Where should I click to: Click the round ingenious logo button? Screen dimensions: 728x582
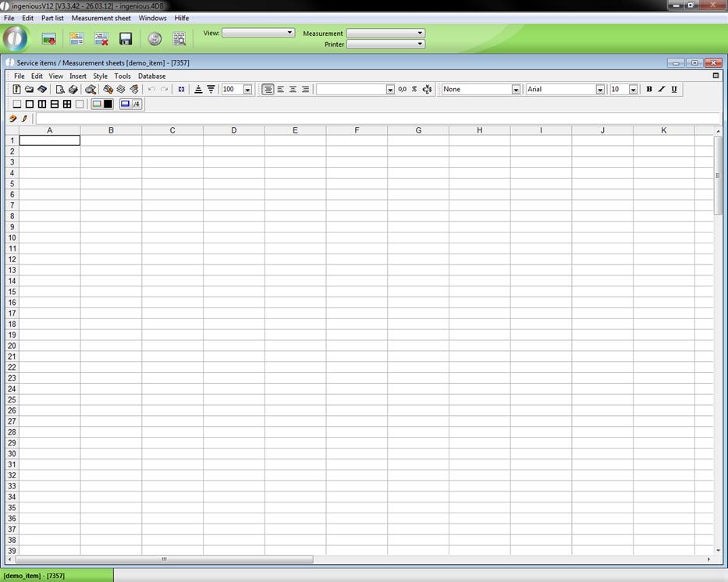point(15,38)
